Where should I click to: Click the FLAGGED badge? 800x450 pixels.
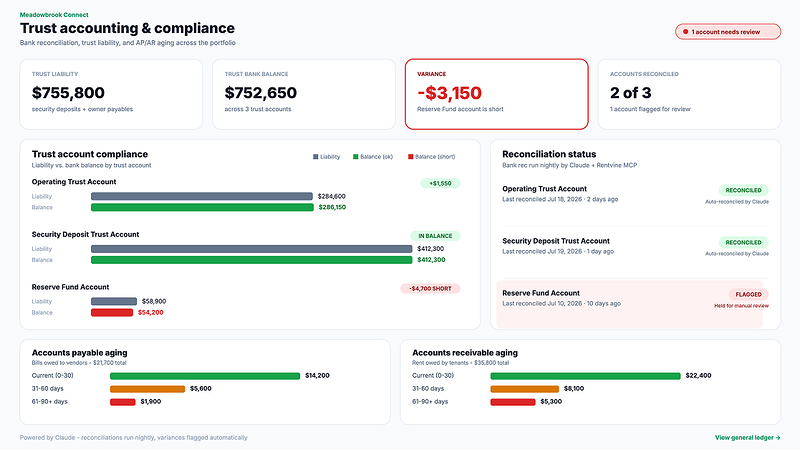coord(748,294)
